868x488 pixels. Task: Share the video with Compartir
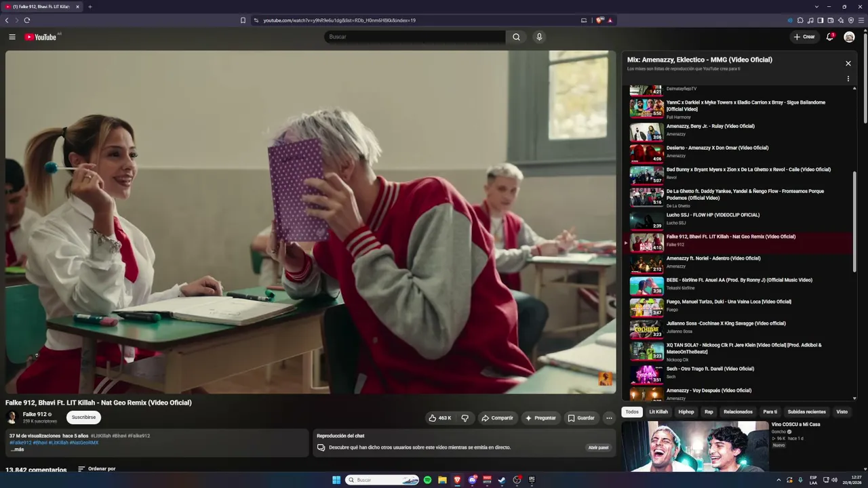497,418
